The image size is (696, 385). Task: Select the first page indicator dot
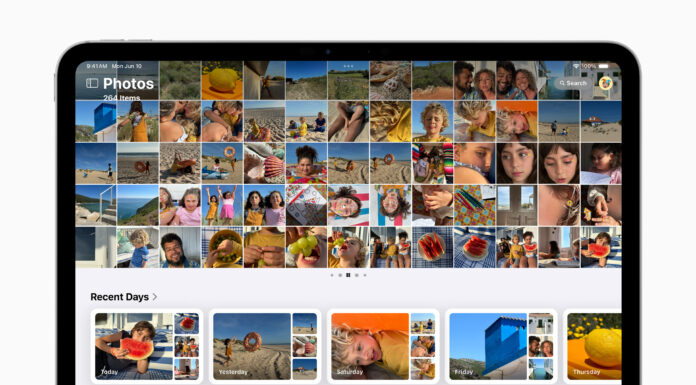(332, 275)
